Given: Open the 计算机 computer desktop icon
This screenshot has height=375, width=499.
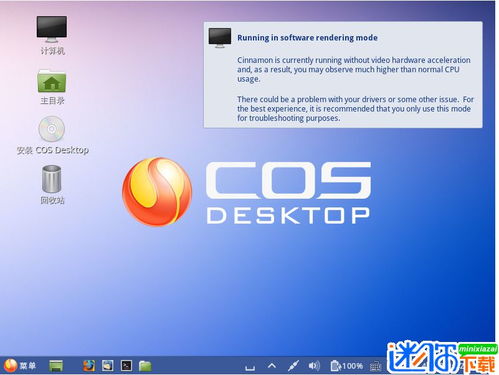Looking at the screenshot, I should (x=52, y=35).
